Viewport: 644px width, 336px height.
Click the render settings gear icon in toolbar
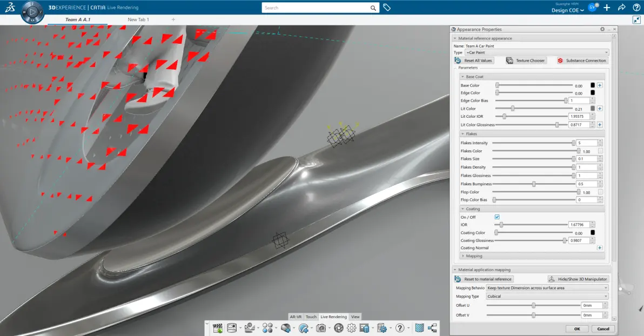click(352, 328)
